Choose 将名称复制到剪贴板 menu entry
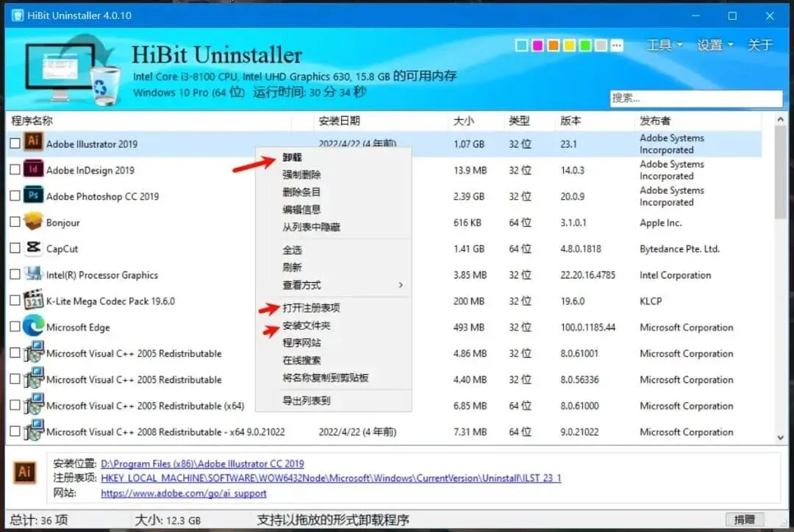The width and height of the screenshot is (794, 532). pos(325,378)
